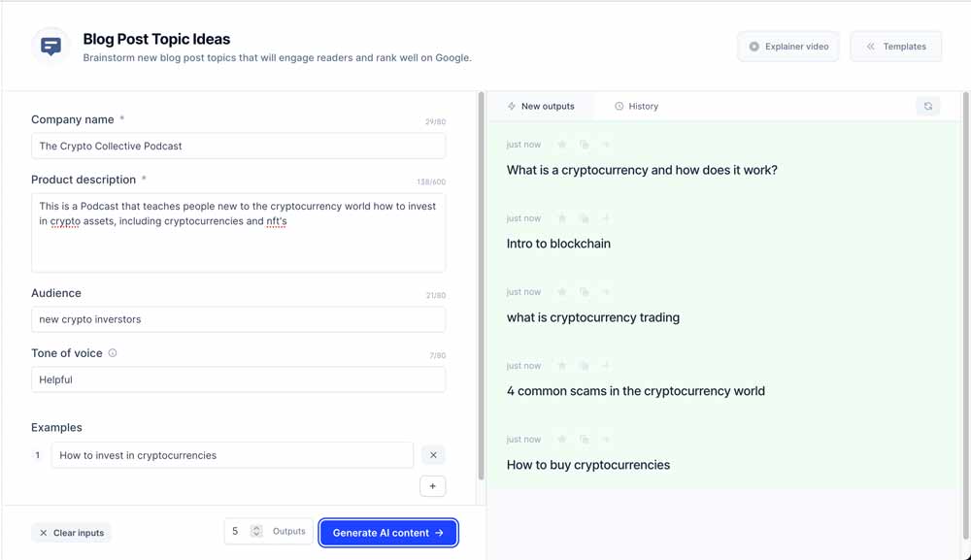
Task: Click the Tone of voice info icon
Action: pyautogui.click(x=113, y=352)
